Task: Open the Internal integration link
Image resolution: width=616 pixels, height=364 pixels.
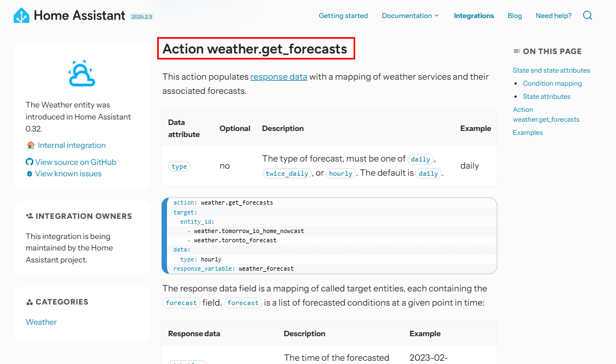Action: (71, 145)
